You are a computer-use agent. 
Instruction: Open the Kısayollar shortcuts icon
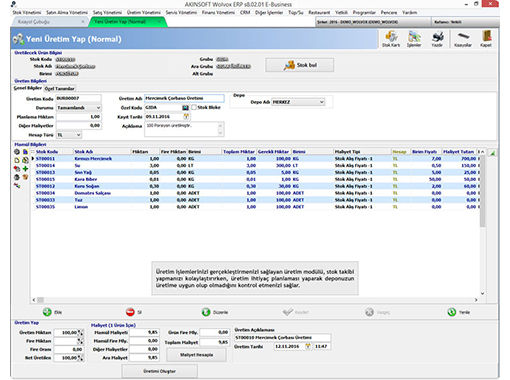463,37
